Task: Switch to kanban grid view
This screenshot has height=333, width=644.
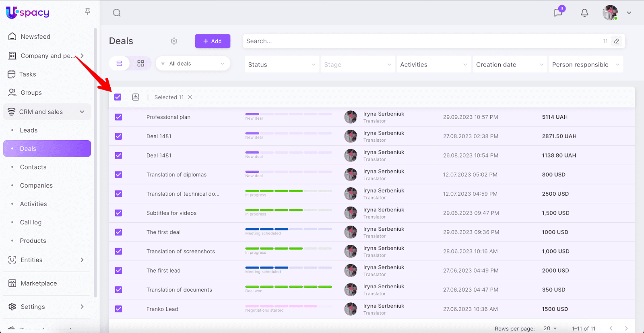Action: tap(140, 64)
